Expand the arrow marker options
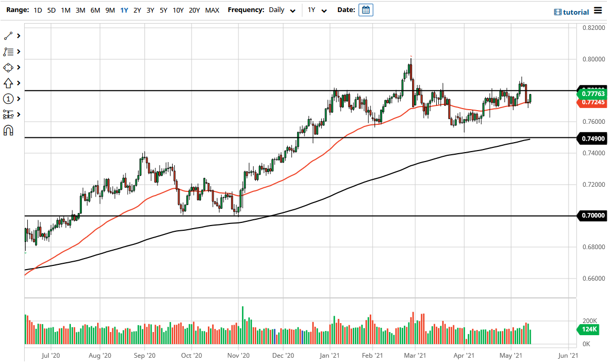 [18, 83]
